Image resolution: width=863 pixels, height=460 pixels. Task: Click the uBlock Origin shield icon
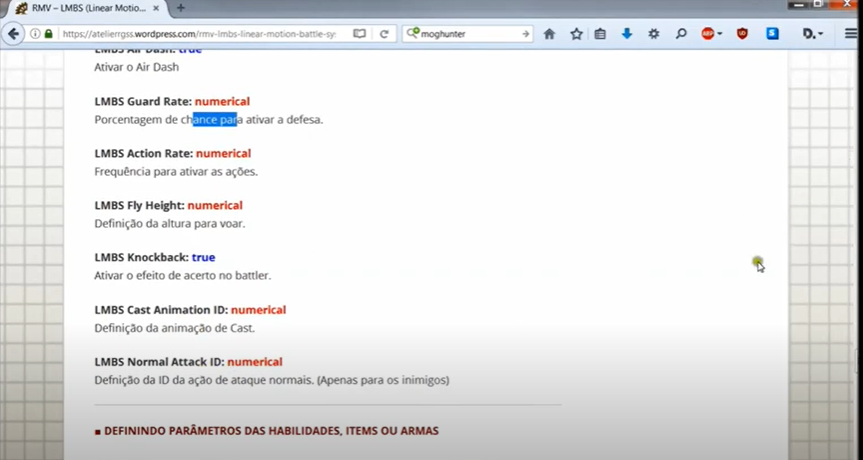coord(742,34)
